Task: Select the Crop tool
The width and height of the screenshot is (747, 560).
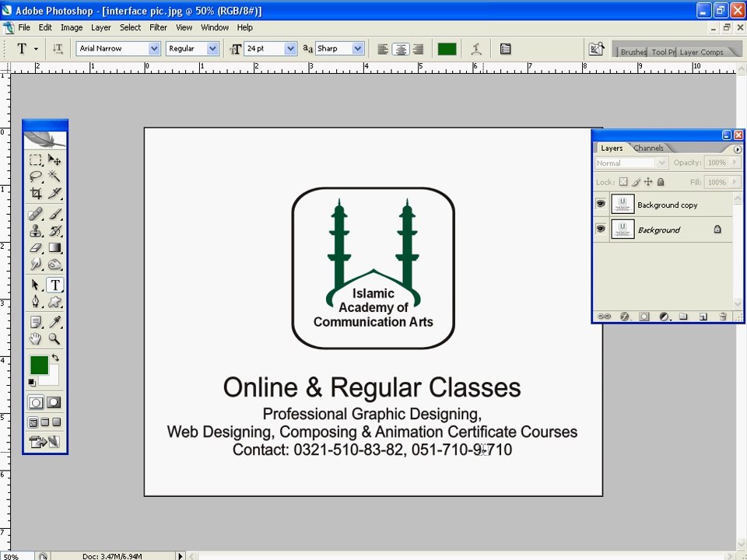Action: point(35,193)
